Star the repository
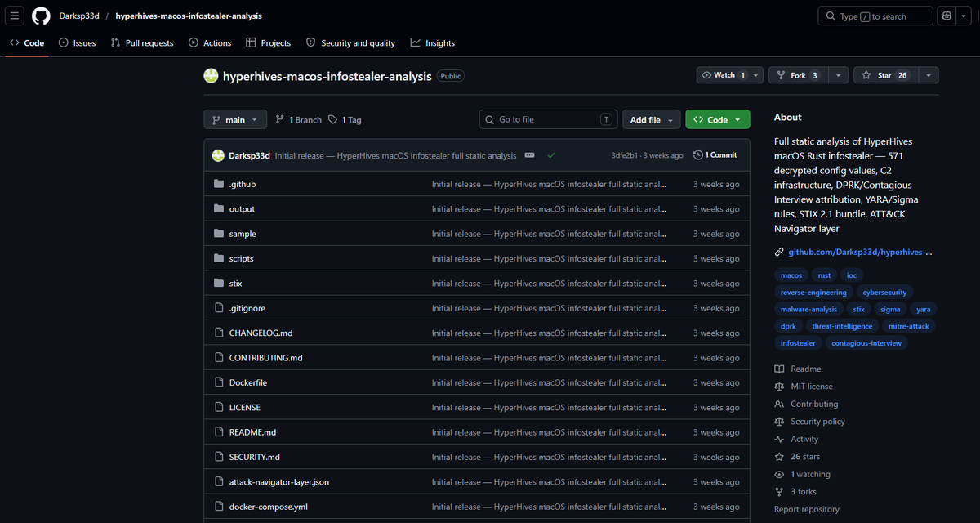Screen dimensions: 980x523 point(885,75)
